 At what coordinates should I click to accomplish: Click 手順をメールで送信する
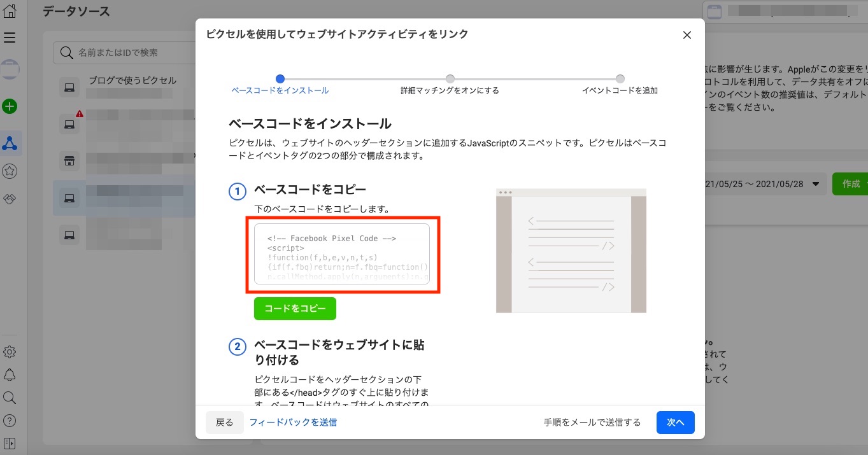coord(592,423)
